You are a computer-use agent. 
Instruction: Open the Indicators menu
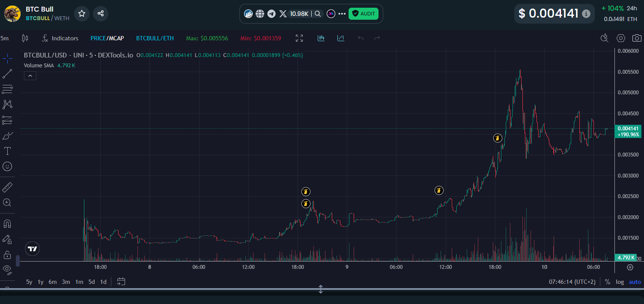point(60,38)
